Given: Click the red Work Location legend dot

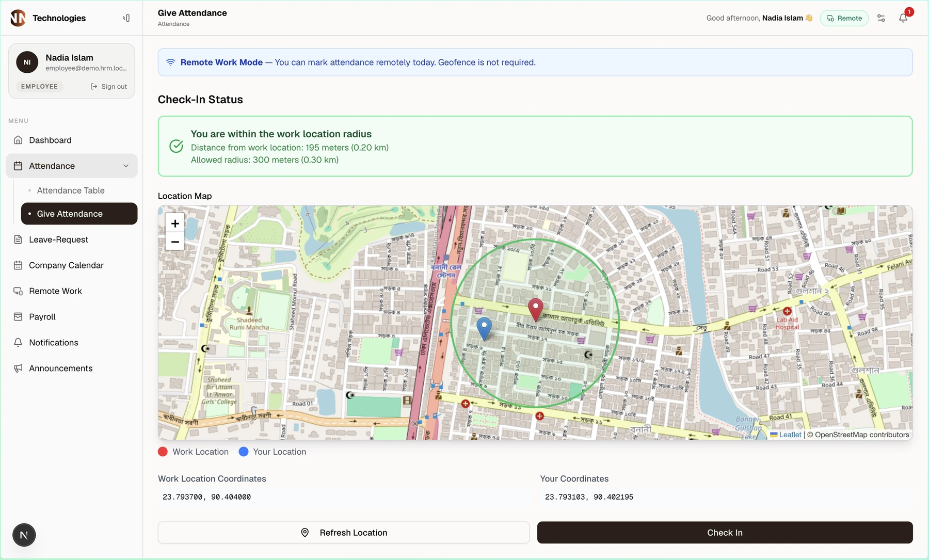Looking at the screenshot, I should tap(163, 452).
